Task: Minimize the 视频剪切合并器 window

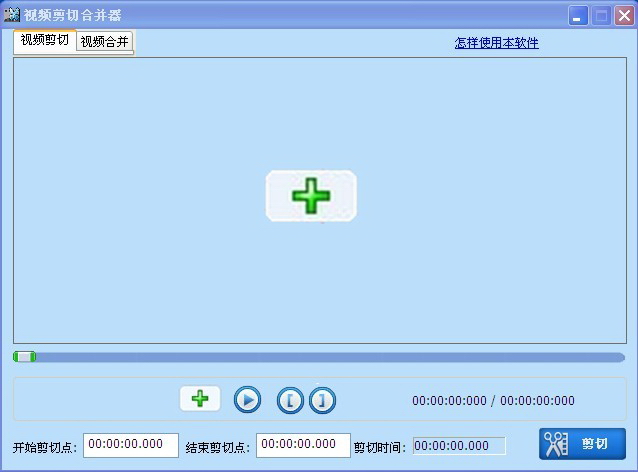Action: (578, 16)
